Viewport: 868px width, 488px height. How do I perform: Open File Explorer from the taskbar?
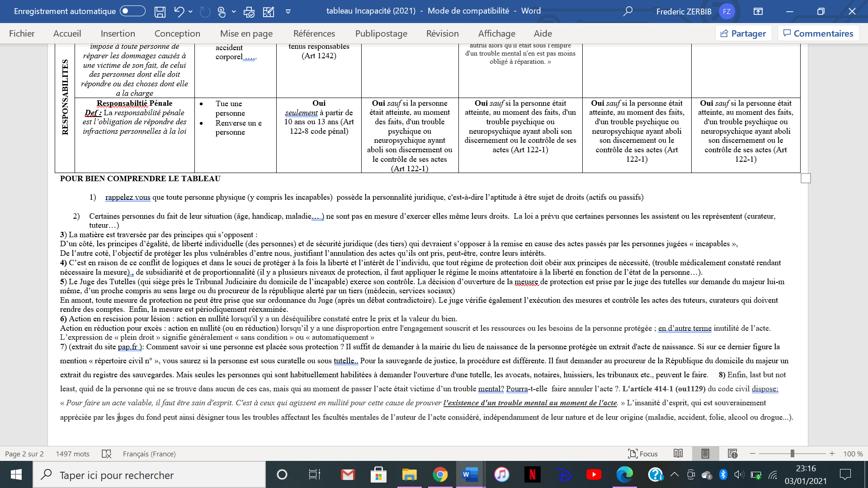coord(409,474)
